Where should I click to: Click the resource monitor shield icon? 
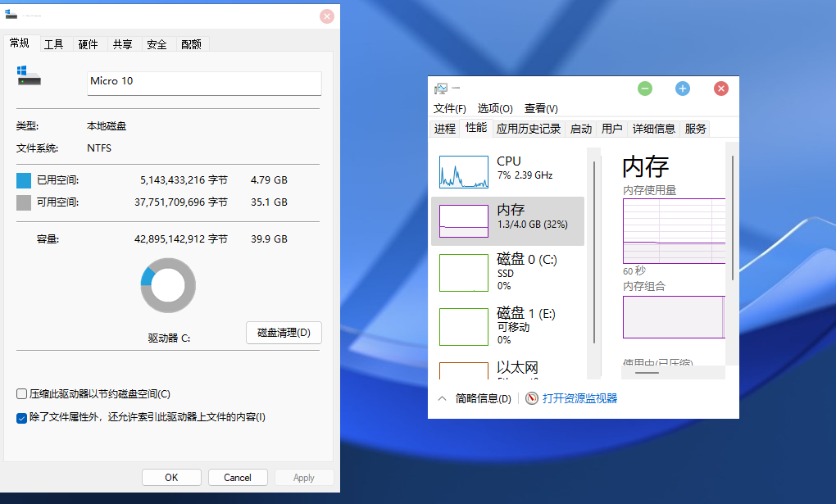[x=530, y=398]
